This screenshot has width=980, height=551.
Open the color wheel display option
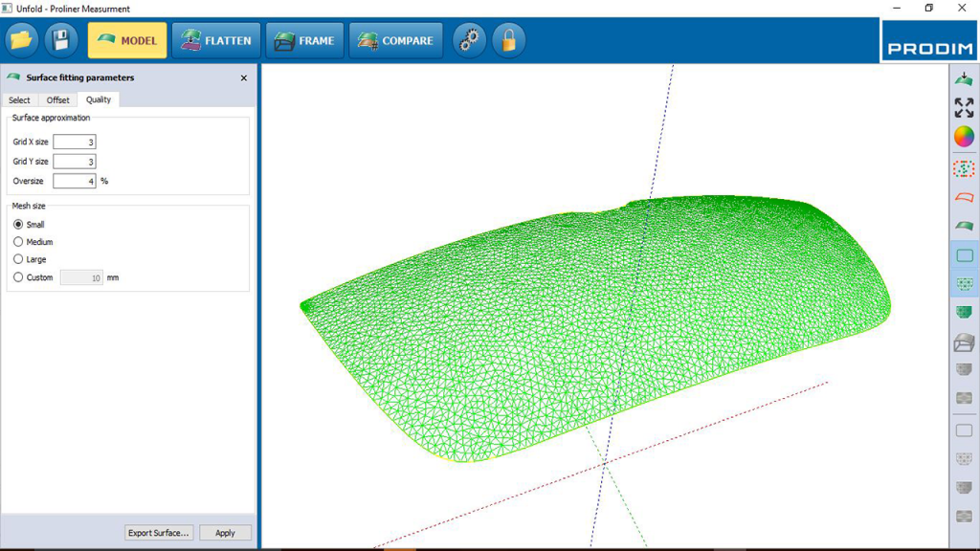(x=964, y=137)
